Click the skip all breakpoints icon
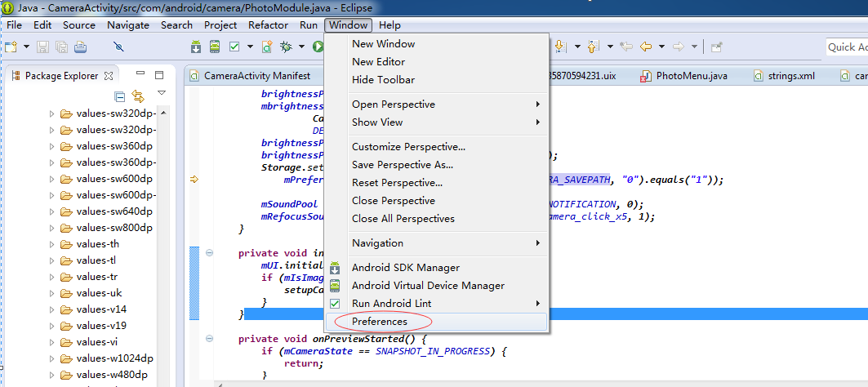 coord(118,47)
